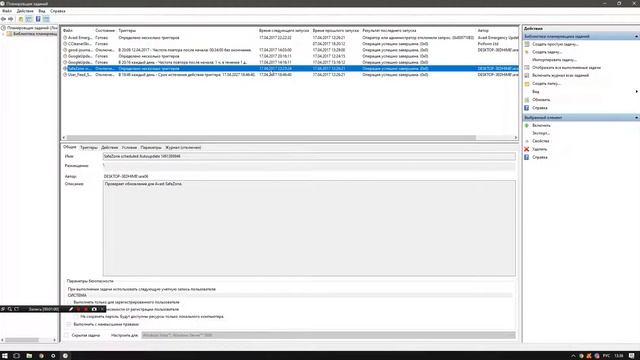Click the Описание text area

coord(309,228)
